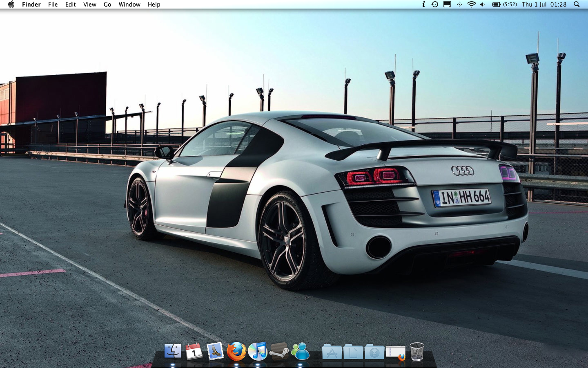This screenshot has height=368, width=588.
Task: Open the Documents folder stack
Action: tap(353, 352)
